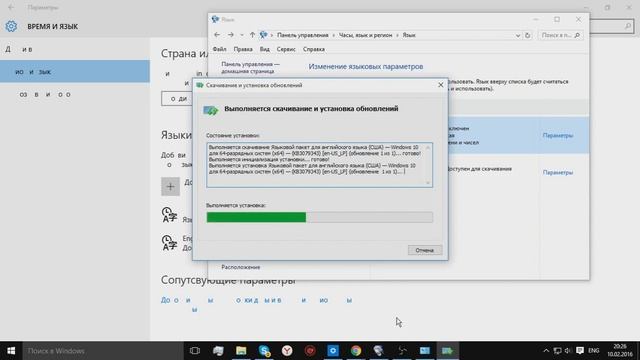Open Параметры for the downloadable language row
This screenshot has height=360, width=640.
[558, 173]
